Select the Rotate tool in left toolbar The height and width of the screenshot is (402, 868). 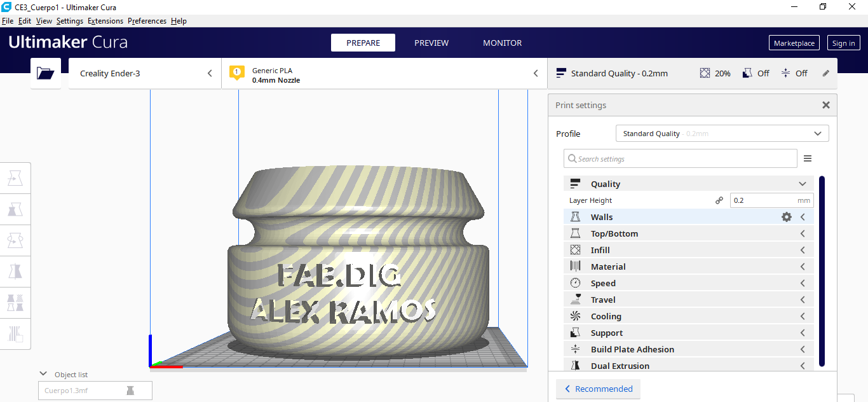tap(15, 240)
